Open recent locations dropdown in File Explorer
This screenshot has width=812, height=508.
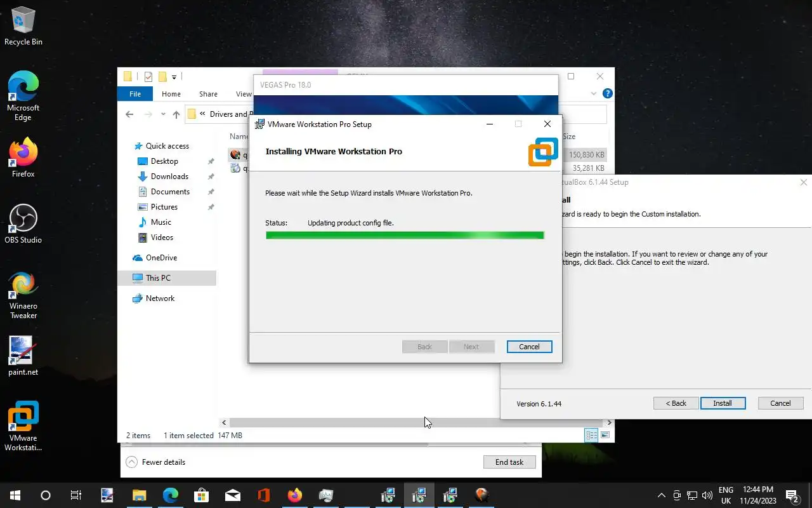(x=163, y=114)
